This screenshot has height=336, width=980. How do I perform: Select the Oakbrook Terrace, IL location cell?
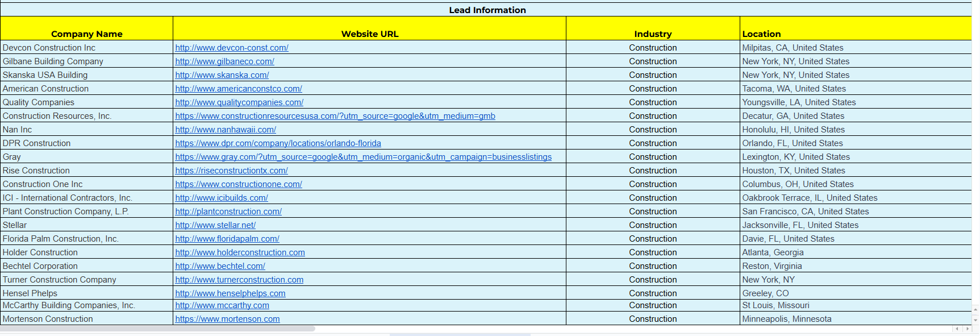(856, 198)
